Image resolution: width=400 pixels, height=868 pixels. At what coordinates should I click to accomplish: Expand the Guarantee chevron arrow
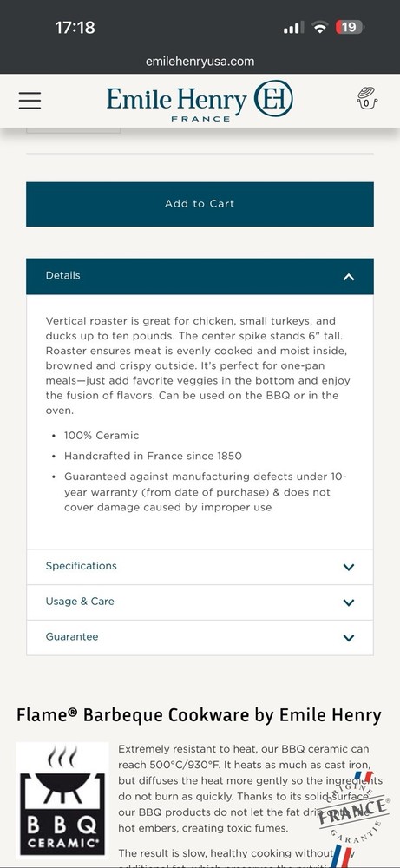point(349,638)
